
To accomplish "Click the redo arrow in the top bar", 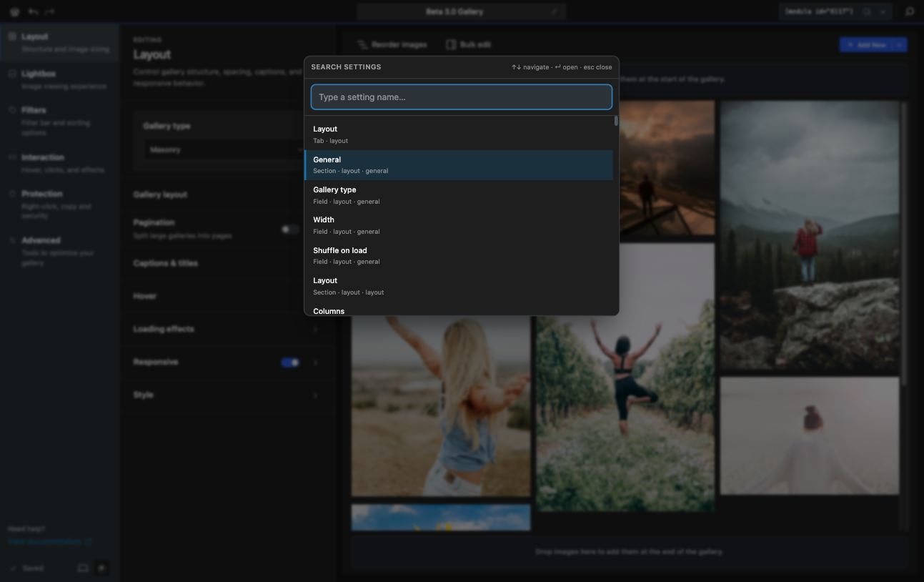I will [49, 11].
